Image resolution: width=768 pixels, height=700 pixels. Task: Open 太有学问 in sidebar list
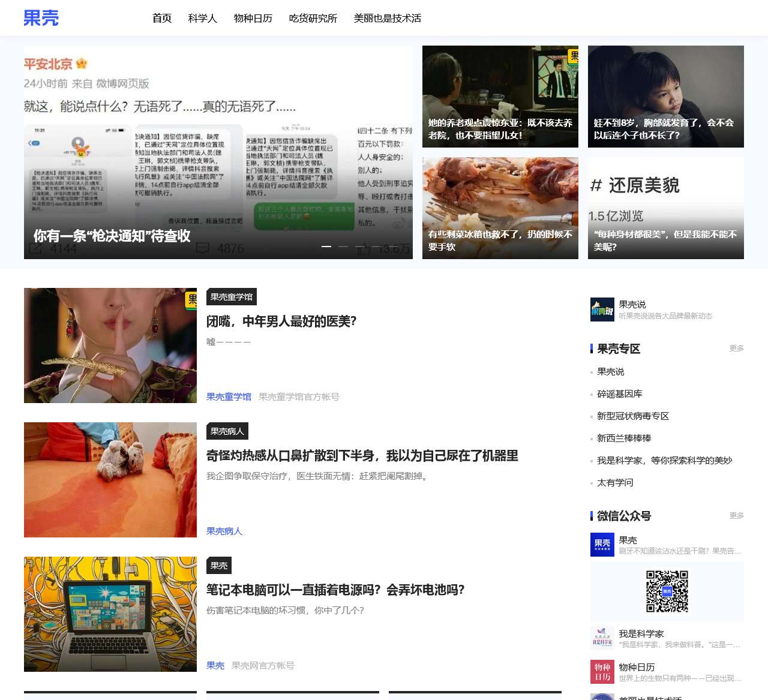(x=615, y=482)
